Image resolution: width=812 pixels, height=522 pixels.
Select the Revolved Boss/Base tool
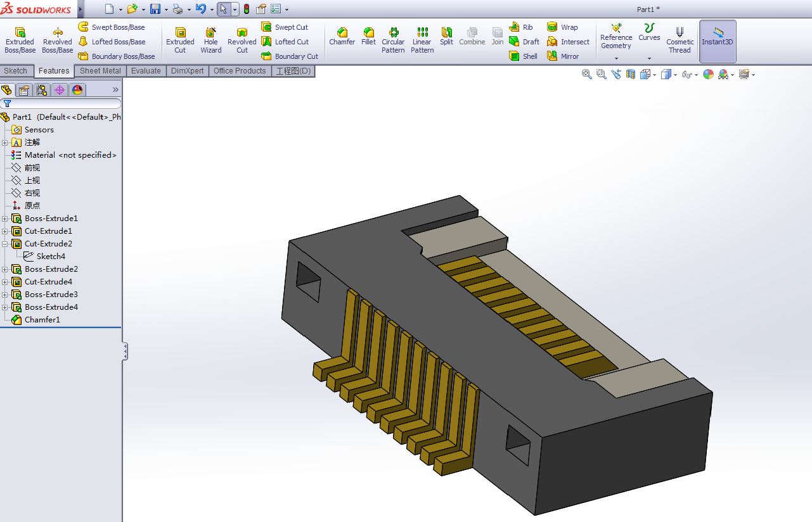[x=58, y=40]
